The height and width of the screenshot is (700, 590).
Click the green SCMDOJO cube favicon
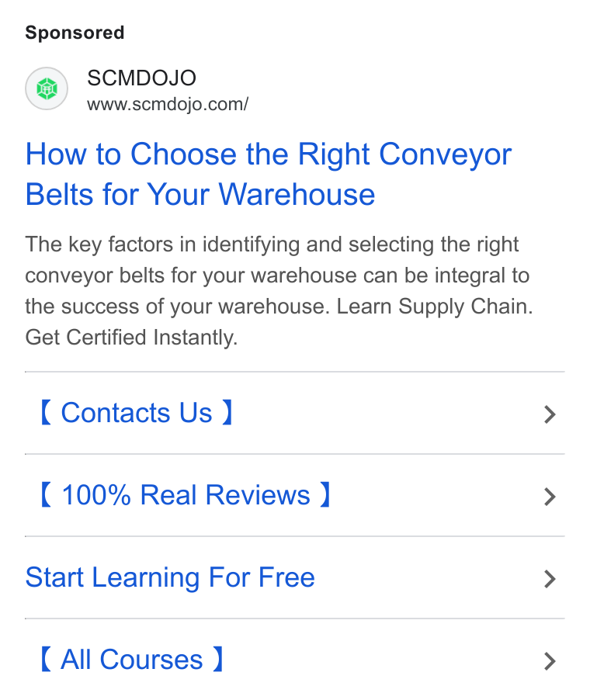coord(47,88)
